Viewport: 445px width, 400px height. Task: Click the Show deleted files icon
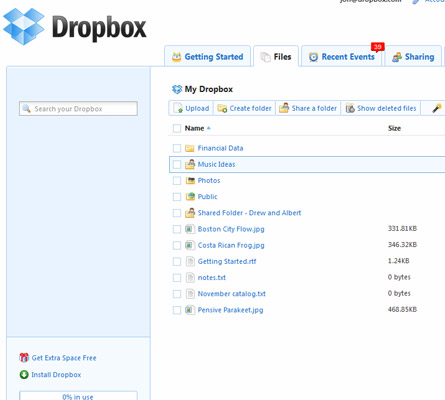[350, 108]
